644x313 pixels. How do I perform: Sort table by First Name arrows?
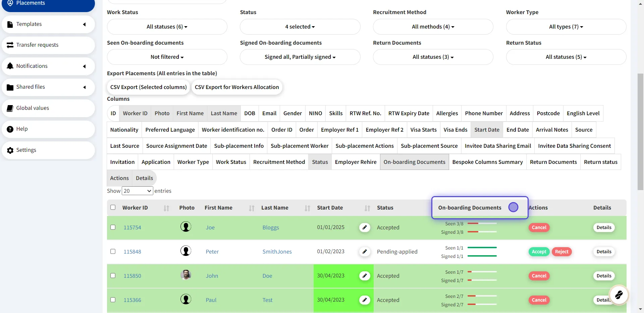click(x=252, y=208)
